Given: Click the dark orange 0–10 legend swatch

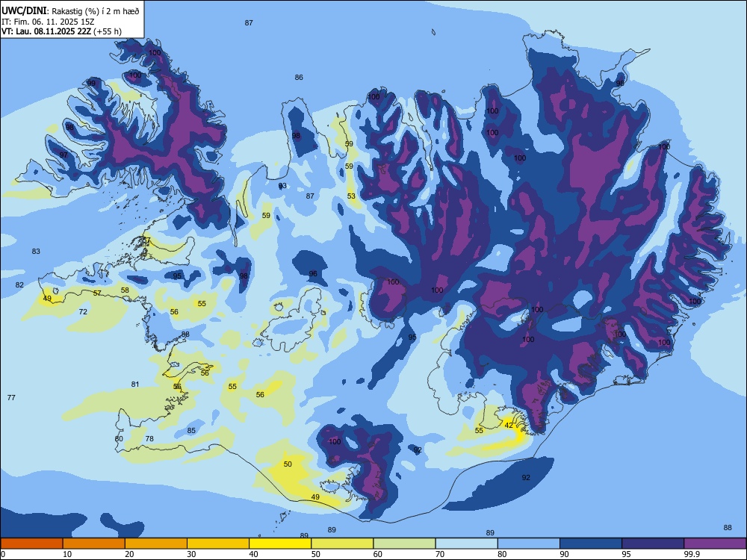Looking at the screenshot, I should point(31,544).
